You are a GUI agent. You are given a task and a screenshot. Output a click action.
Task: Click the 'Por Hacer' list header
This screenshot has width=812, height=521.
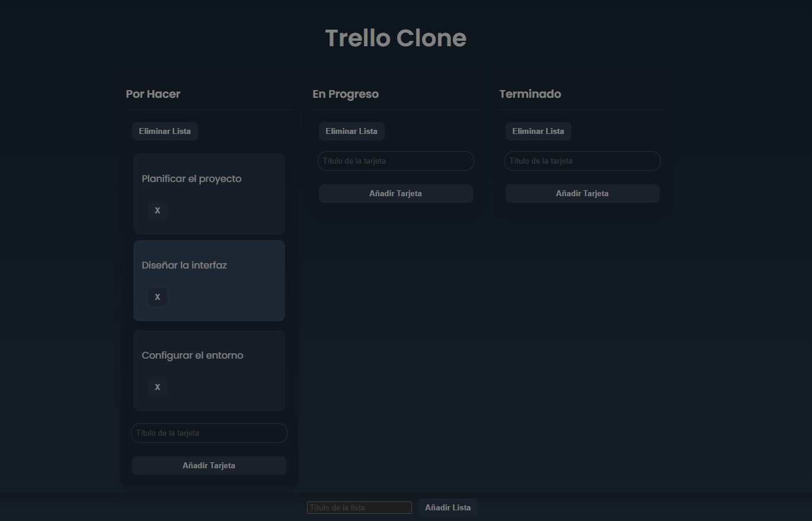[153, 94]
